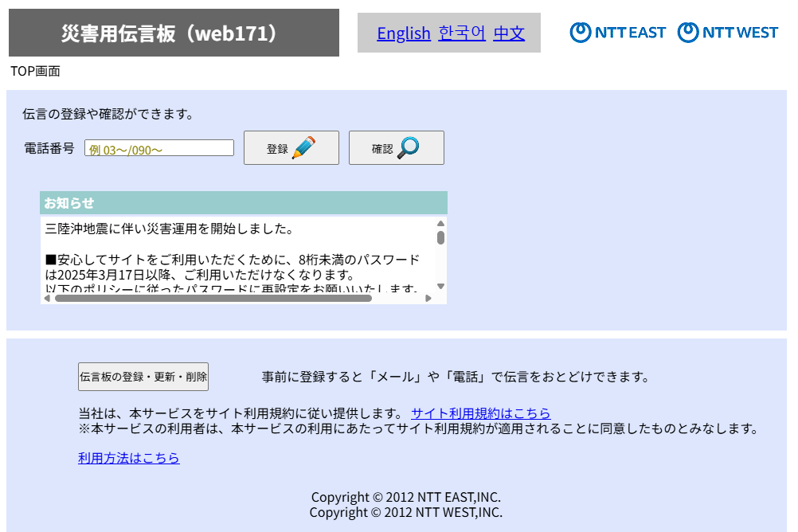Viewport: 798px width, 532px height.
Task: Open the NTT WEST logo
Action: point(728,33)
